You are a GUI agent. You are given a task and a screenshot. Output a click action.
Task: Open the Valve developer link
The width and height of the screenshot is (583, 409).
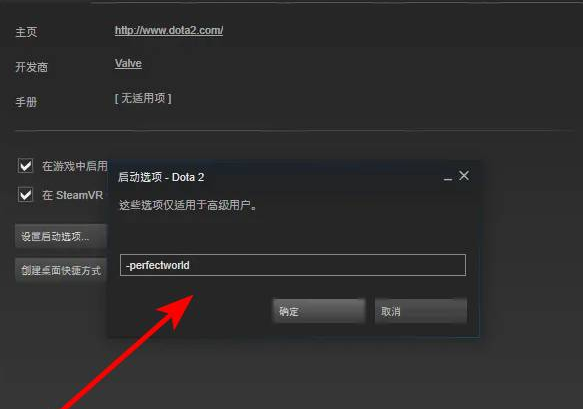tap(128, 64)
